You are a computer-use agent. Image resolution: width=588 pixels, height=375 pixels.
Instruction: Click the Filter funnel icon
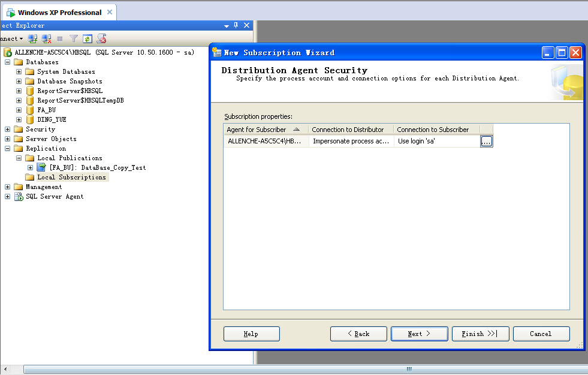[x=74, y=38]
